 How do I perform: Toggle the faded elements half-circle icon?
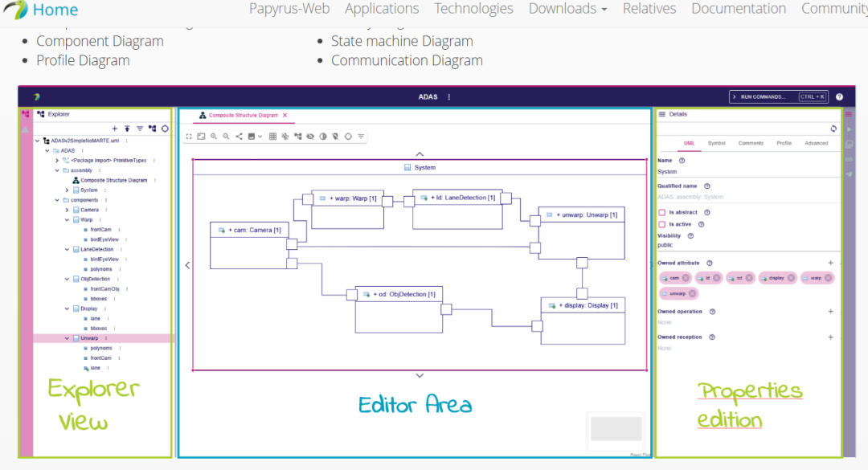click(x=323, y=137)
